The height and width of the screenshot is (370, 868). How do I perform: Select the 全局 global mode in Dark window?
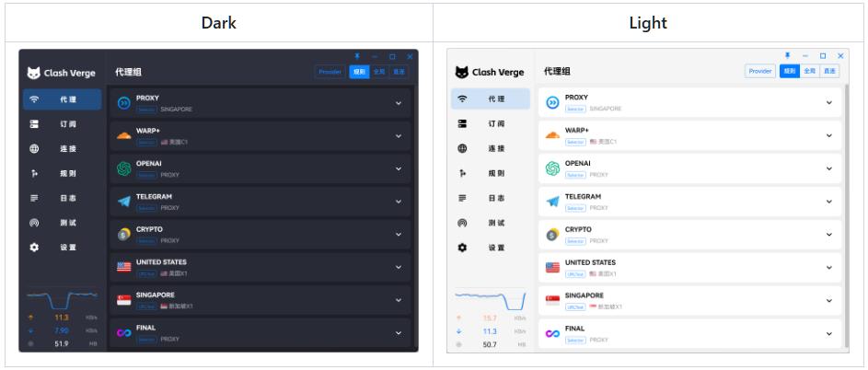click(379, 72)
